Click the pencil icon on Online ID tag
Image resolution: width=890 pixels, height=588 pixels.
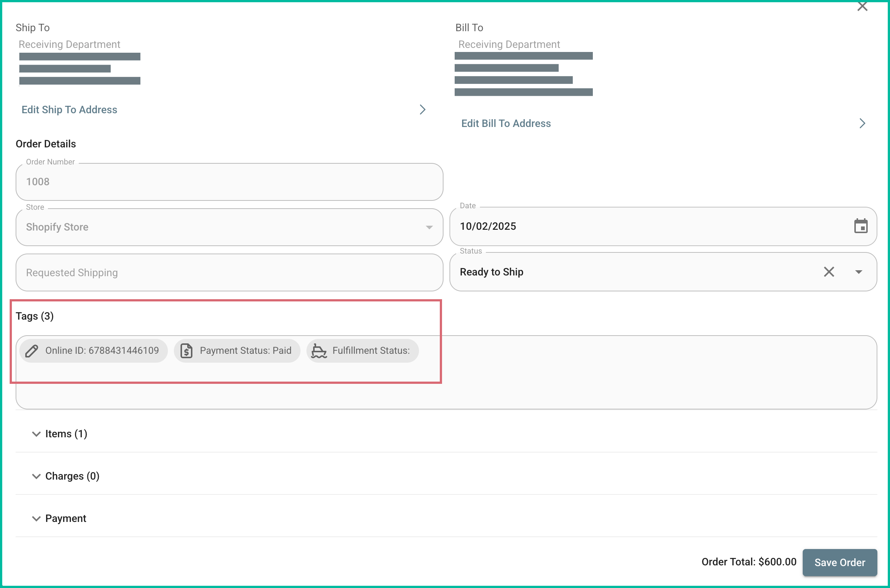tap(32, 351)
